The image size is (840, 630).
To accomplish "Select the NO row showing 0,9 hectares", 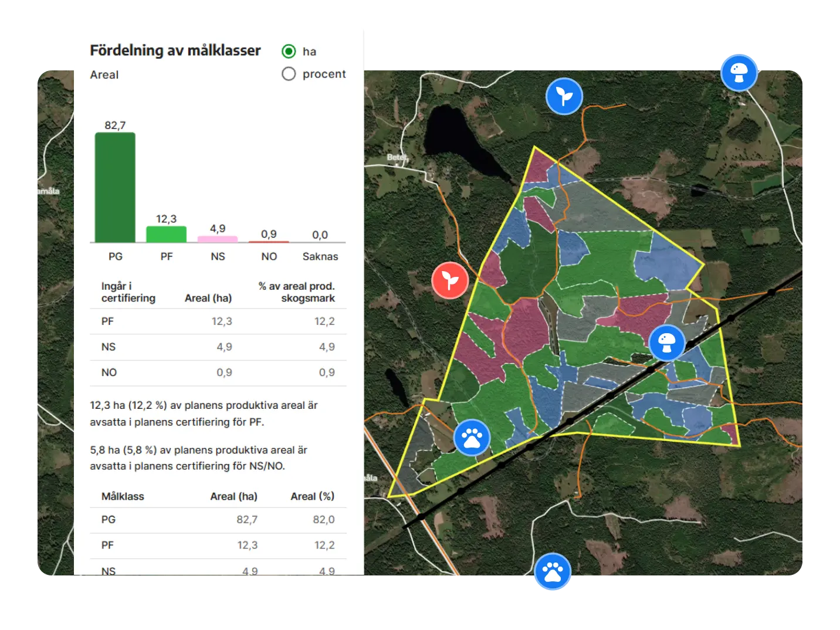I will click(218, 372).
